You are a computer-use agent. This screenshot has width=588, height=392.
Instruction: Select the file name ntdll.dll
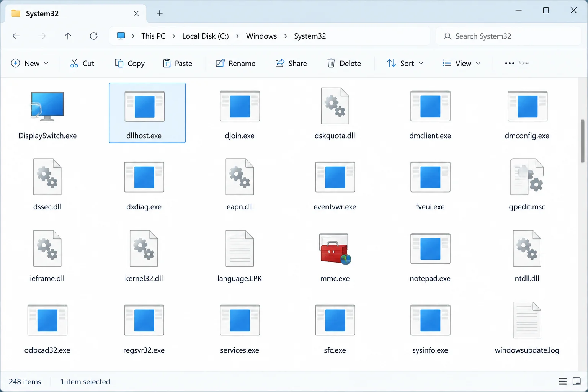coord(527,278)
